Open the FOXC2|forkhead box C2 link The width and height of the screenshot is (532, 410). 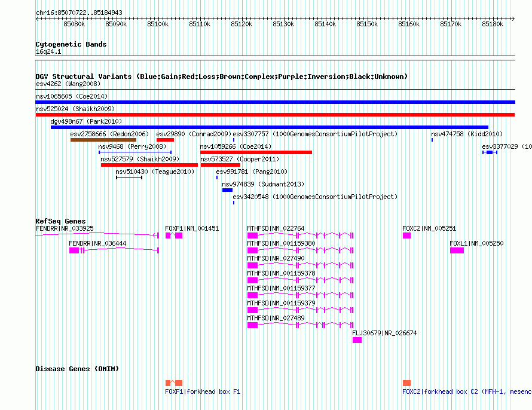point(467,391)
